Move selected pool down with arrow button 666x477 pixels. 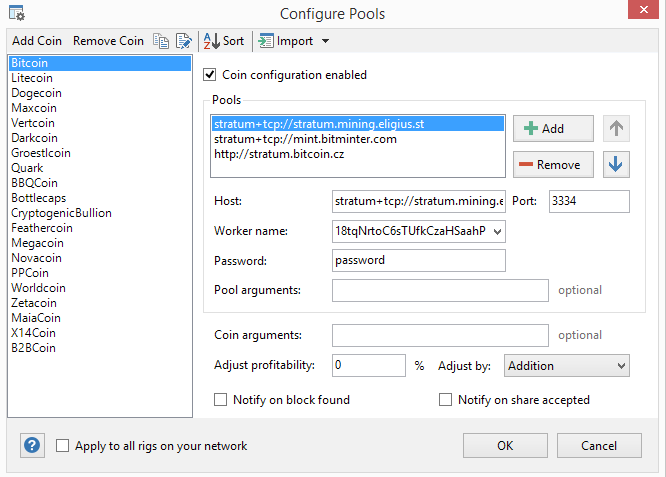click(617, 164)
